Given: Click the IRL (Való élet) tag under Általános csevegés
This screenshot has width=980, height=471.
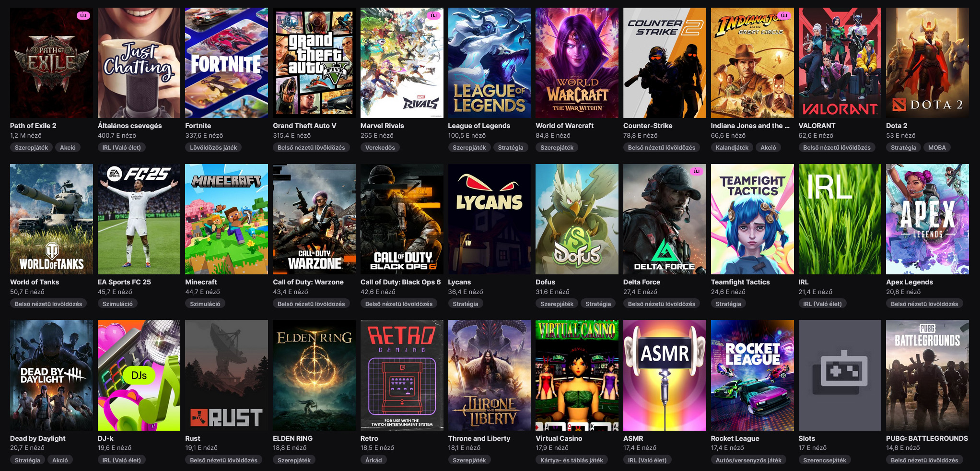Looking at the screenshot, I should coord(122,148).
